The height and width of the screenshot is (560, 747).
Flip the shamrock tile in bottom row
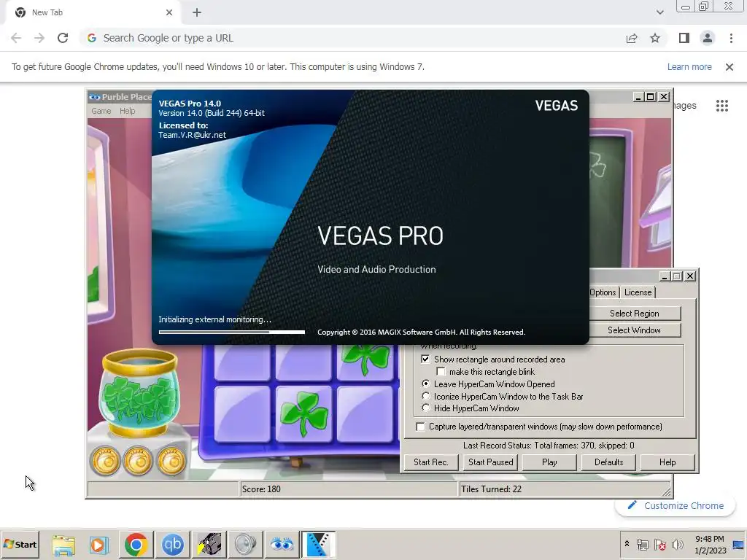click(303, 414)
